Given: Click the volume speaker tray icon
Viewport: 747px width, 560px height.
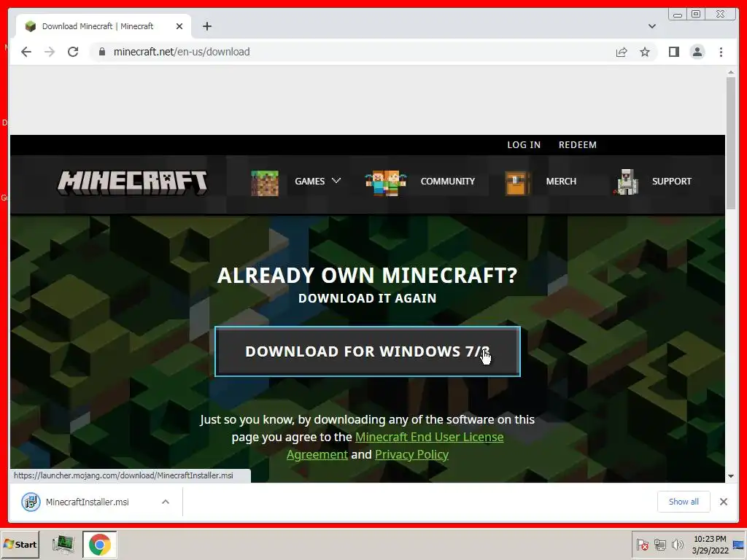Looking at the screenshot, I should (677, 544).
